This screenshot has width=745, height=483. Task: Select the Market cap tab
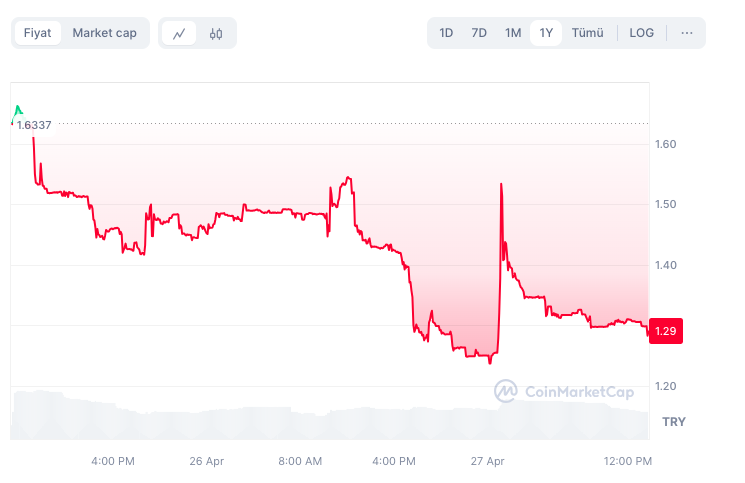[104, 33]
